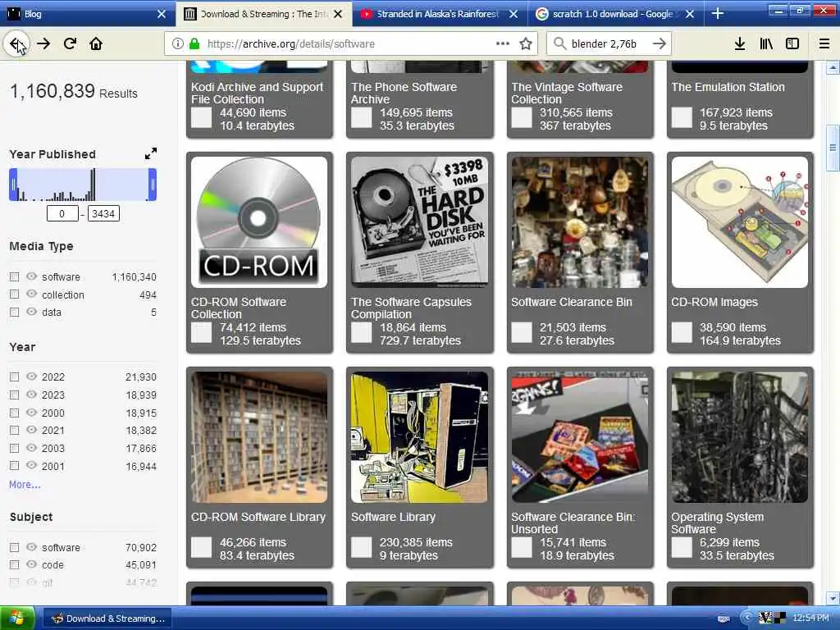Go to the browser Home page

[x=96, y=44]
